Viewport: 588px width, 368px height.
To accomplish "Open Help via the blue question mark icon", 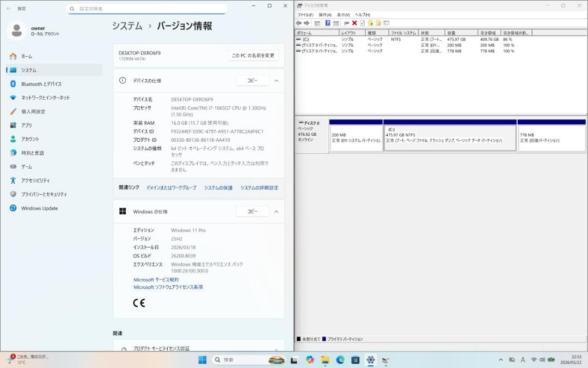I will 328,23.
